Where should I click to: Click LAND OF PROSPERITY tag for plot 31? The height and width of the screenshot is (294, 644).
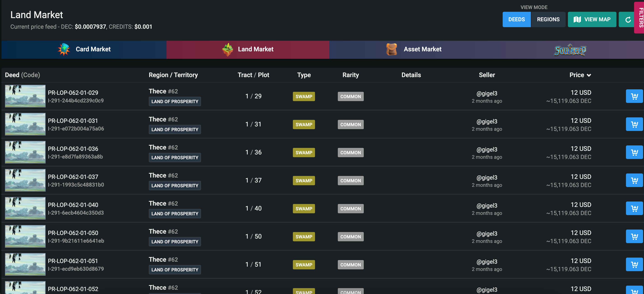tap(175, 129)
